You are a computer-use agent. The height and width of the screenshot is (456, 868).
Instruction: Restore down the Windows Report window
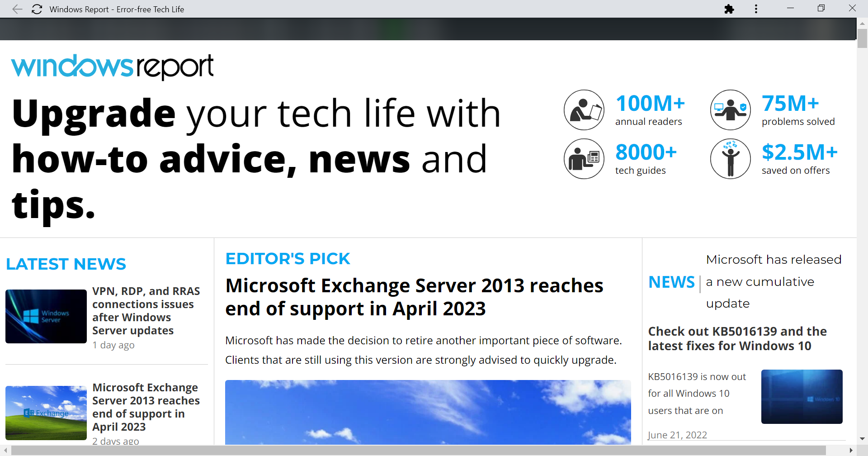(821, 9)
